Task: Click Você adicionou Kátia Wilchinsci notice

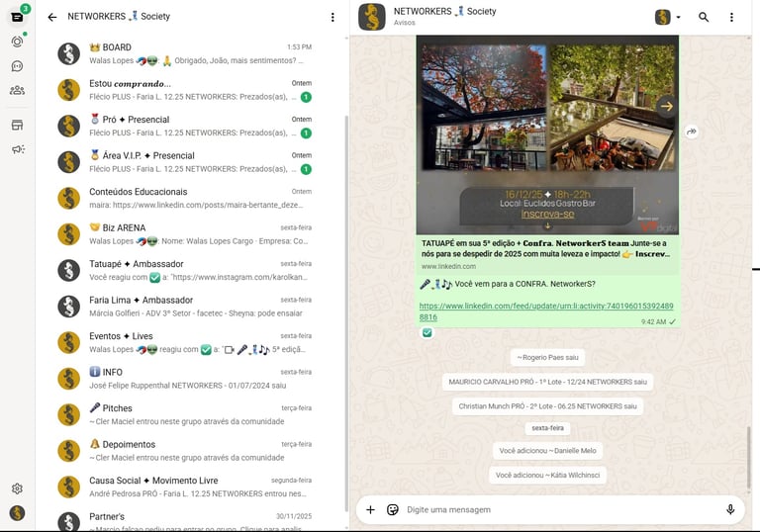Action: pos(547,475)
